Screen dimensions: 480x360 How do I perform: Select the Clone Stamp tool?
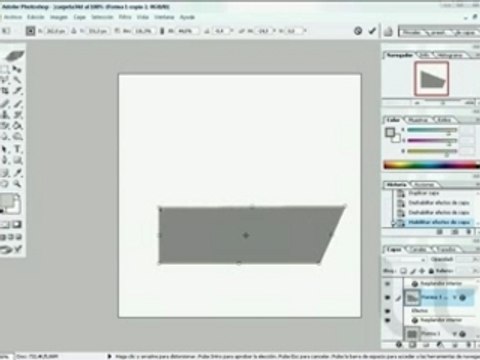(5, 115)
